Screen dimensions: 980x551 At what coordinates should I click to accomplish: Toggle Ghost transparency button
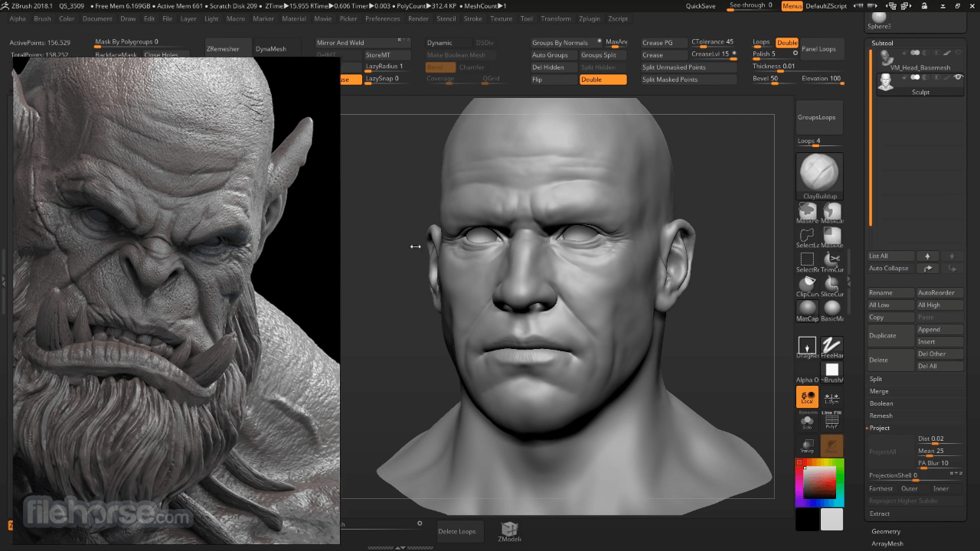tap(832, 445)
